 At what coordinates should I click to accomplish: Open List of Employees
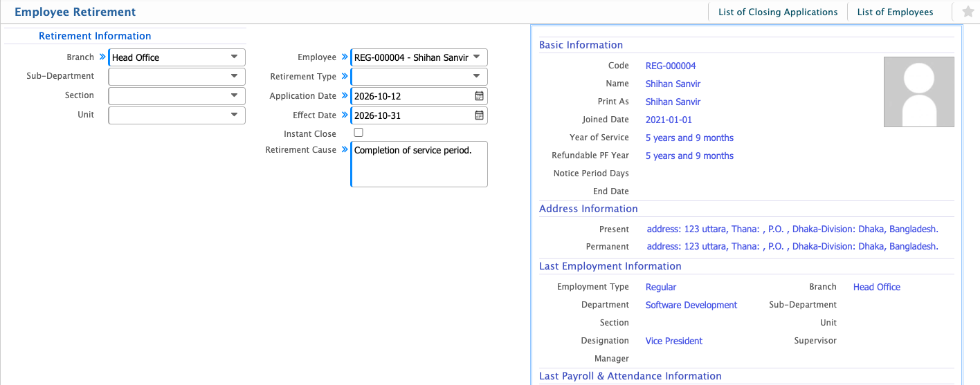pos(895,12)
